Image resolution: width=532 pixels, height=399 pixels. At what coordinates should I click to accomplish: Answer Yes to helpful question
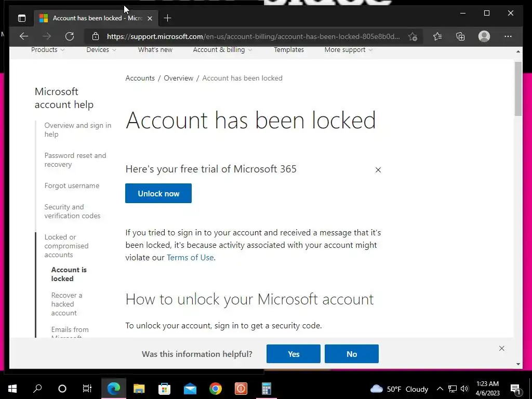tap(294, 354)
